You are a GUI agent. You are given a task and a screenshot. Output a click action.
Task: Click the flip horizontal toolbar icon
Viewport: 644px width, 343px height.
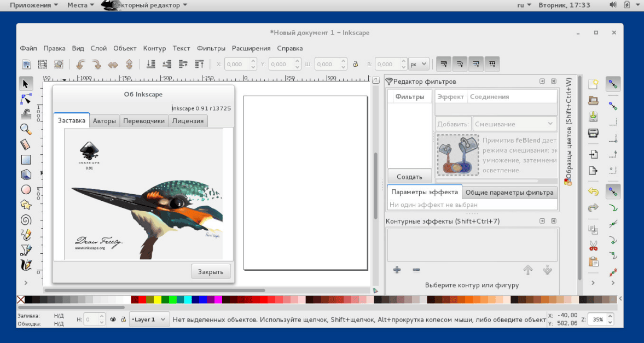coord(113,65)
